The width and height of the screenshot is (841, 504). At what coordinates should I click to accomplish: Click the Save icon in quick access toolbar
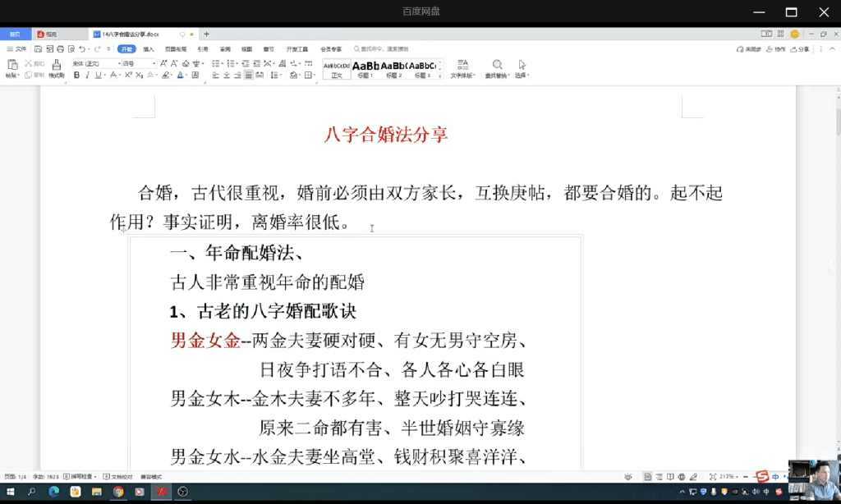tap(38, 49)
